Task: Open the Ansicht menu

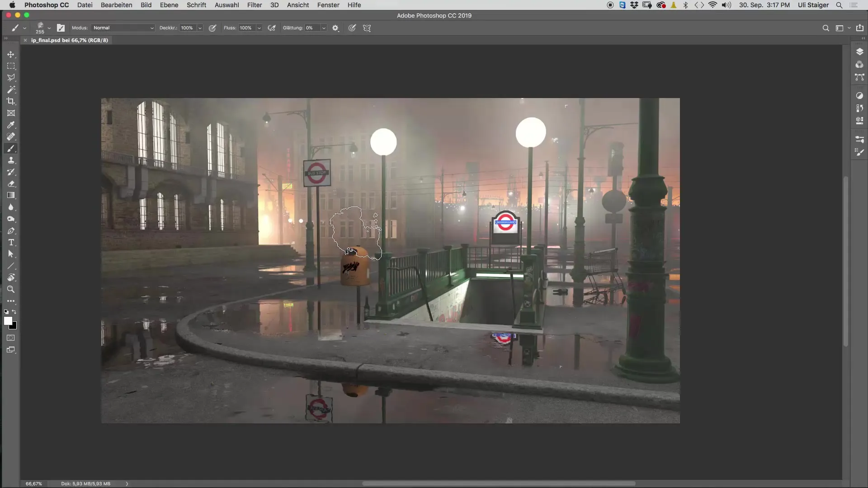Action: (x=298, y=5)
